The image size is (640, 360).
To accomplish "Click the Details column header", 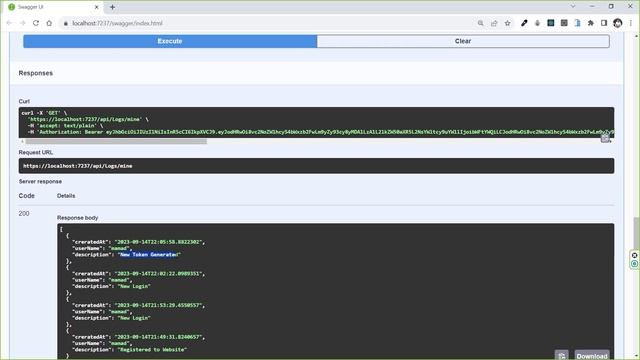I will 66,196.
